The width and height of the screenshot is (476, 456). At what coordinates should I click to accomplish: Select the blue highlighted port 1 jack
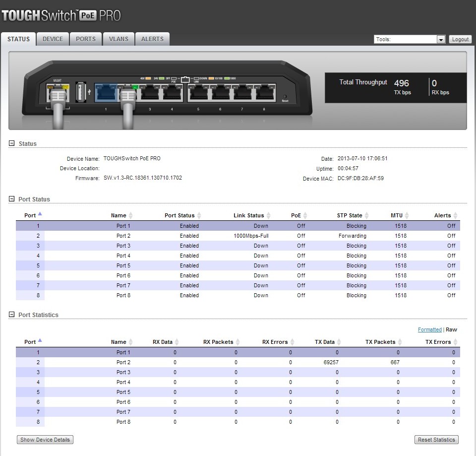pyautogui.click(x=106, y=92)
